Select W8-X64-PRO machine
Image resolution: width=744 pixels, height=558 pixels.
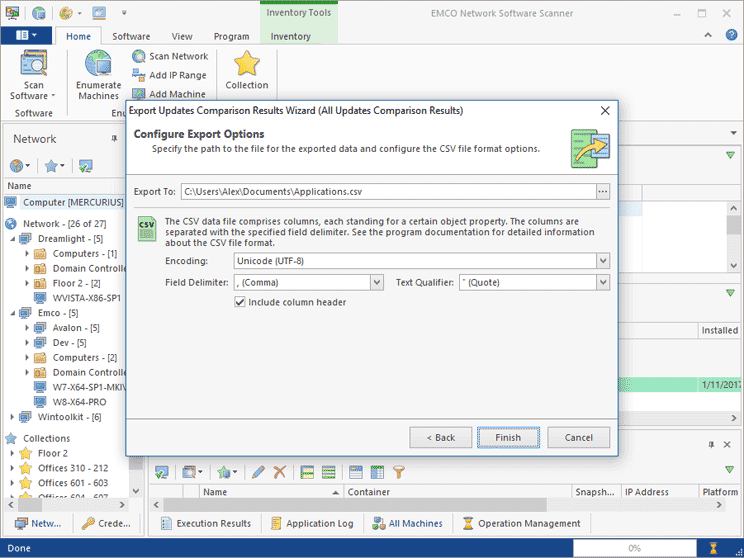pyautogui.click(x=79, y=402)
